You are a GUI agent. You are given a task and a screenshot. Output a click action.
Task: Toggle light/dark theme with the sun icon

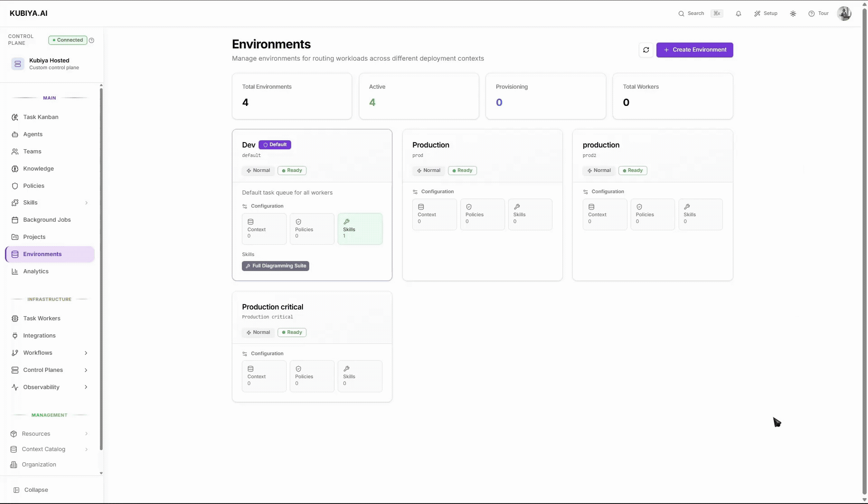pyautogui.click(x=793, y=14)
